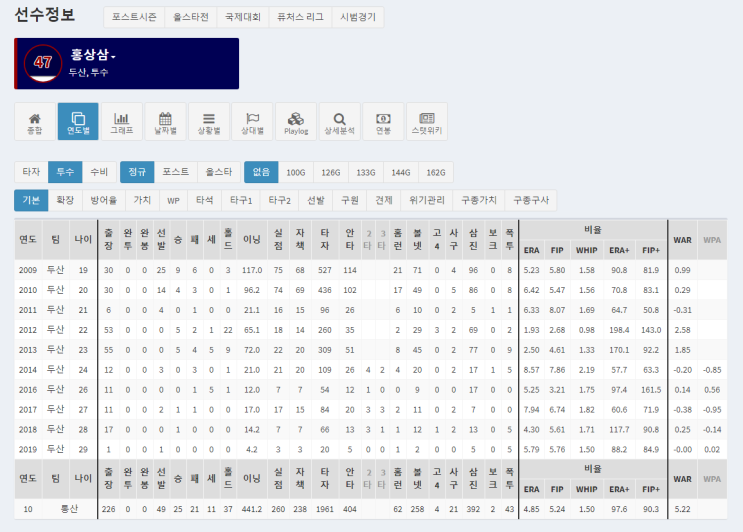Open the 그래프 chart icon
Screen dimensions: 743x532
pyautogui.click(x=122, y=122)
